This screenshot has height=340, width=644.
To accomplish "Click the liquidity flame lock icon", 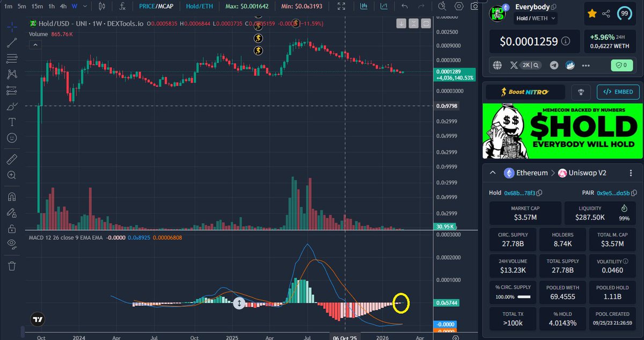I will 624,208.
